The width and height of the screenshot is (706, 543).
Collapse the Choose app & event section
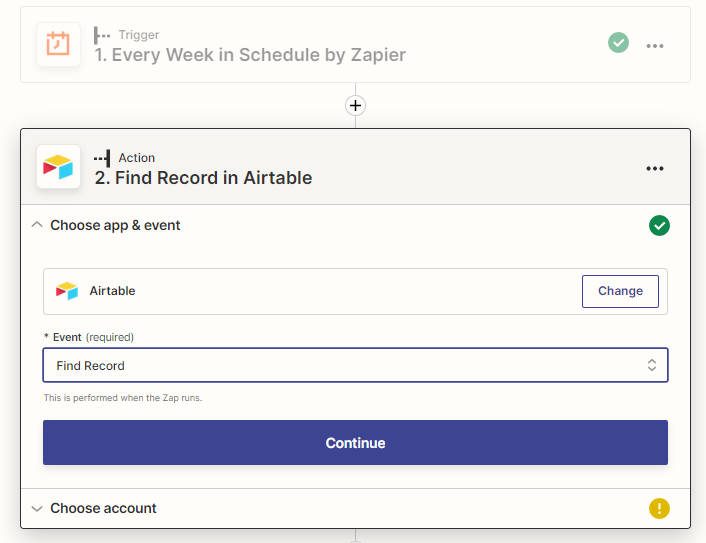pyautogui.click(x=37, y=225)
